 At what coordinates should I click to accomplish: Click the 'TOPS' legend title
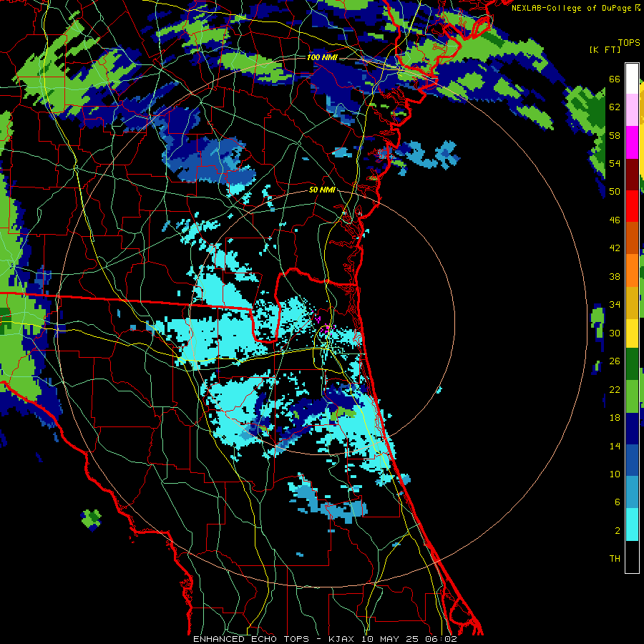point(629,43)
